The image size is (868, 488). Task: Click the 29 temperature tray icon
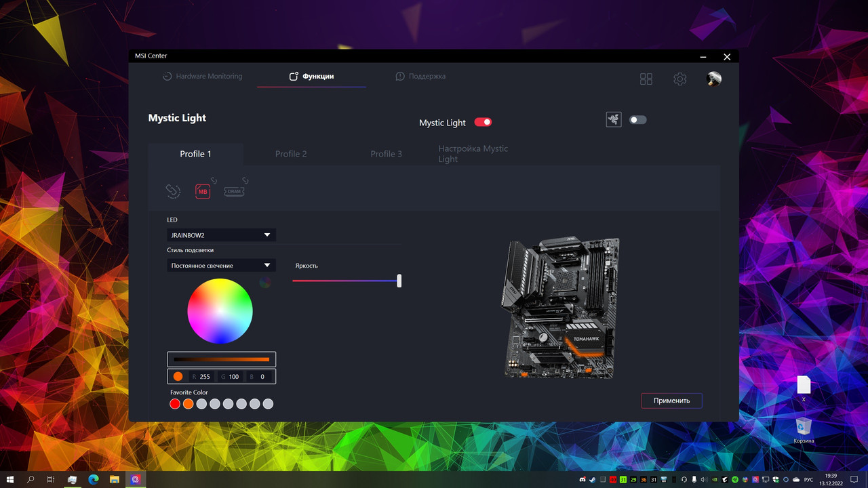point(633,480)
